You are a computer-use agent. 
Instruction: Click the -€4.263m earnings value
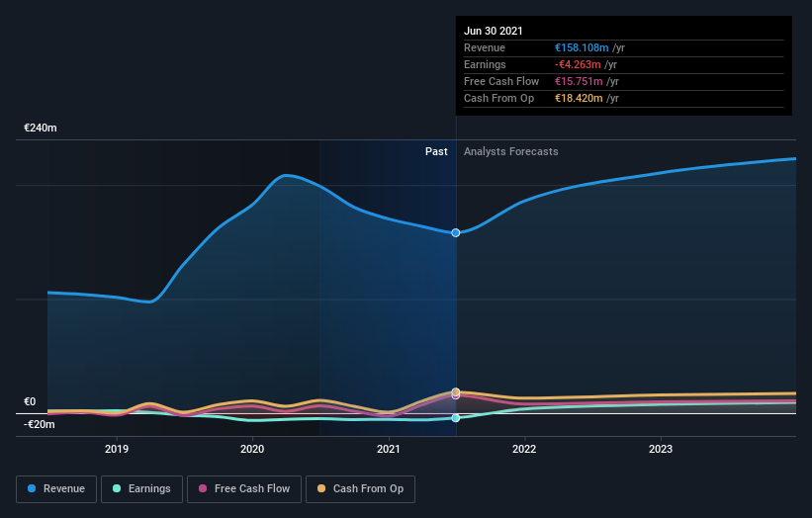pos(578,64)
